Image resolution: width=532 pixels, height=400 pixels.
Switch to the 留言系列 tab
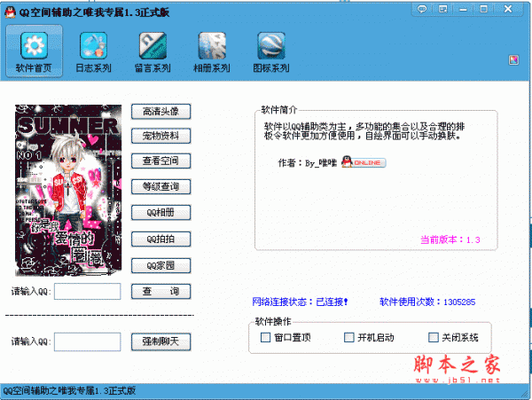[153, 52]
